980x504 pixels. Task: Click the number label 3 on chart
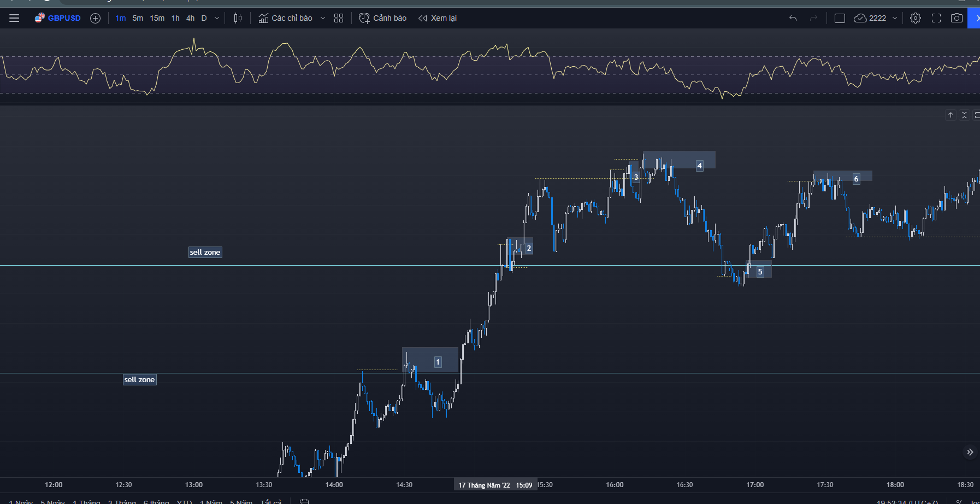[636, 177]
